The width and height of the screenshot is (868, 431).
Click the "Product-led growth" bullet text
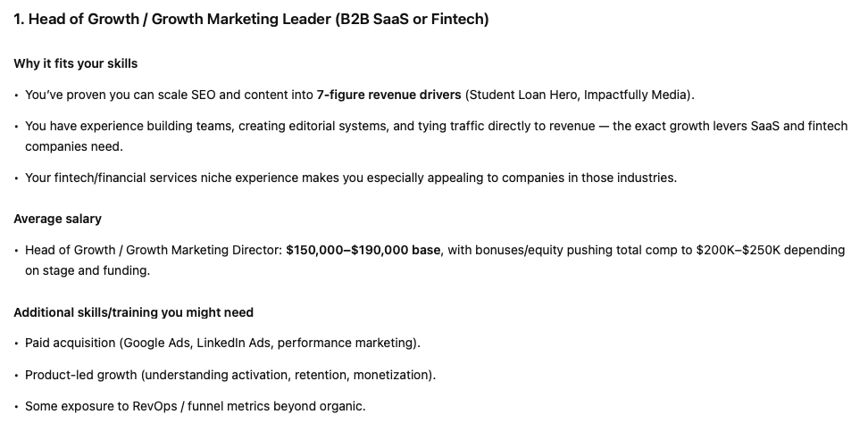coord(80,375)
